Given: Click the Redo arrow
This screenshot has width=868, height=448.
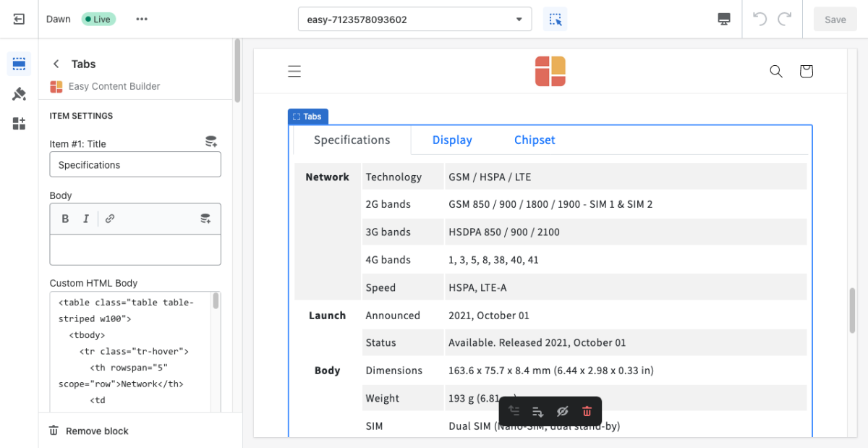Looking at the screenshot, I should 785,20.
